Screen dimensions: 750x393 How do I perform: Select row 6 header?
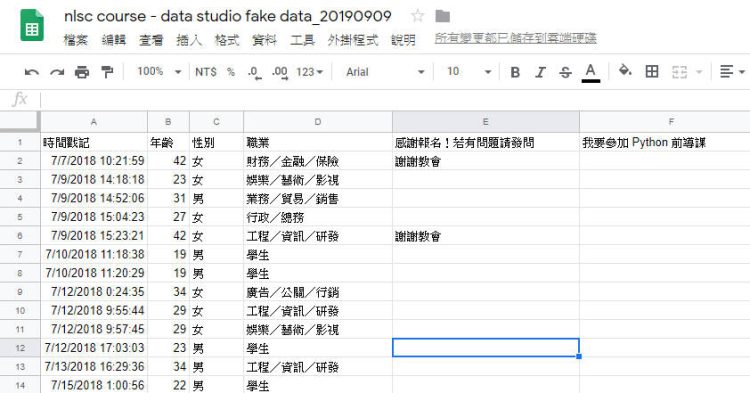pyautogui.click(x=20, y=236)
